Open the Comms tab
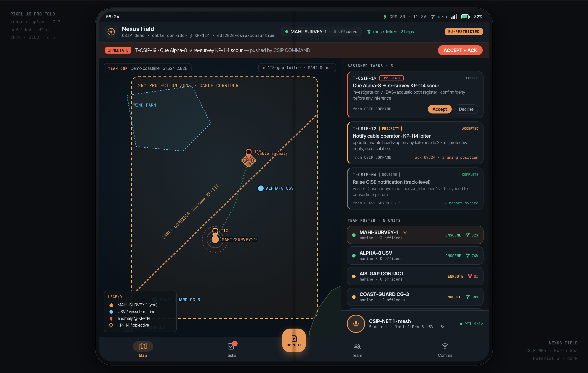This screenshot has height=373, width=588. pyautogui.click(x=445, y=349)
